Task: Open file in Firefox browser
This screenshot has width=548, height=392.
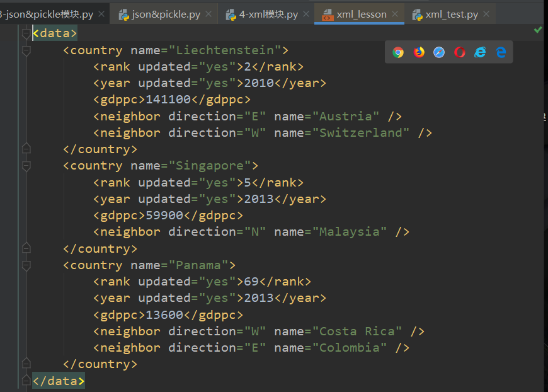Action: 419,52
